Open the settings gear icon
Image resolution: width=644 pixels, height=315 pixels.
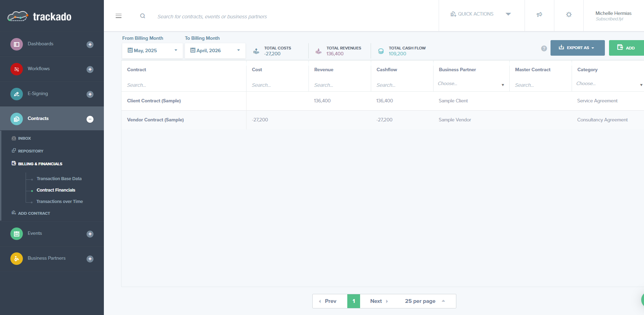click(569, 15)
